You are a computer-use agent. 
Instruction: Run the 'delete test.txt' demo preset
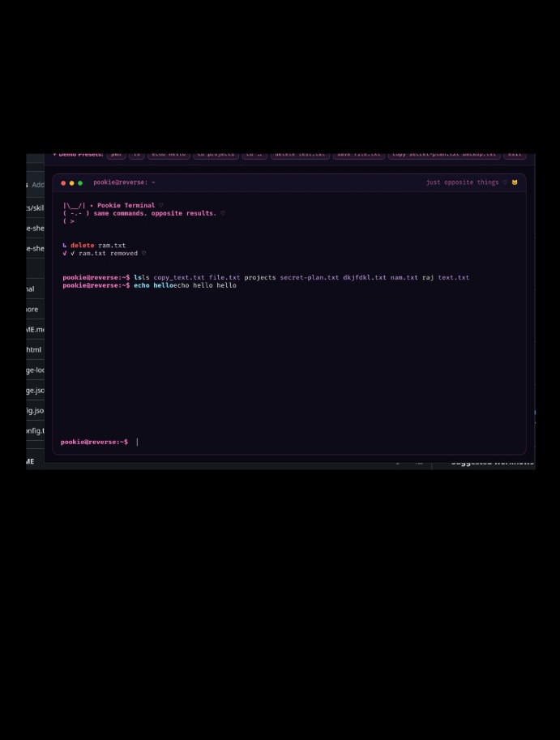coord(300,155)
